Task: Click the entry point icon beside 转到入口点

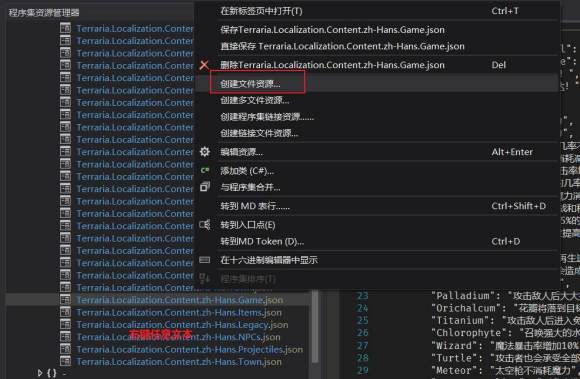Action: tap(205, 224)
